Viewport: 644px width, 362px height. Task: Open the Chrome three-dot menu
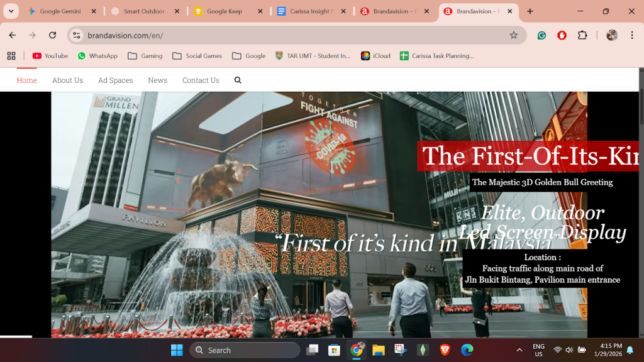[x=632, y=35]
